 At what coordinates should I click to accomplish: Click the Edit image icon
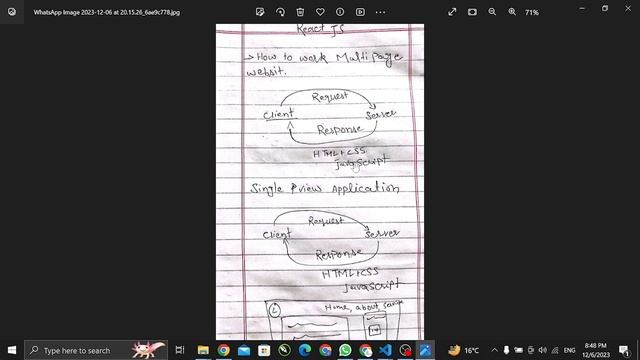260,12
